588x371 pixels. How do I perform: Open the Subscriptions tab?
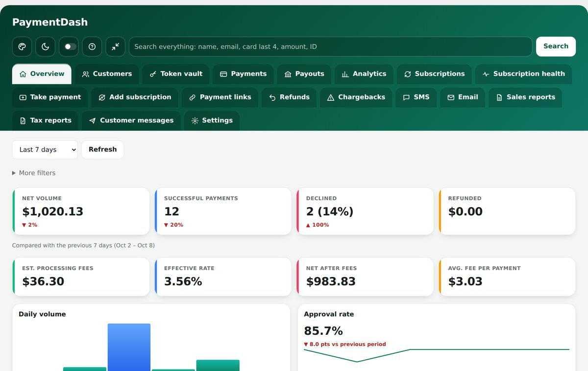[x=434, y=74]
